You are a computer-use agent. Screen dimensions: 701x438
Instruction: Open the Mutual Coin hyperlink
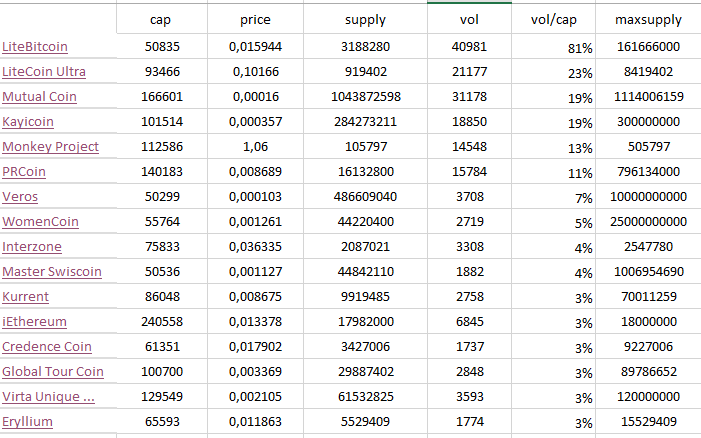[x=40, y=97]
